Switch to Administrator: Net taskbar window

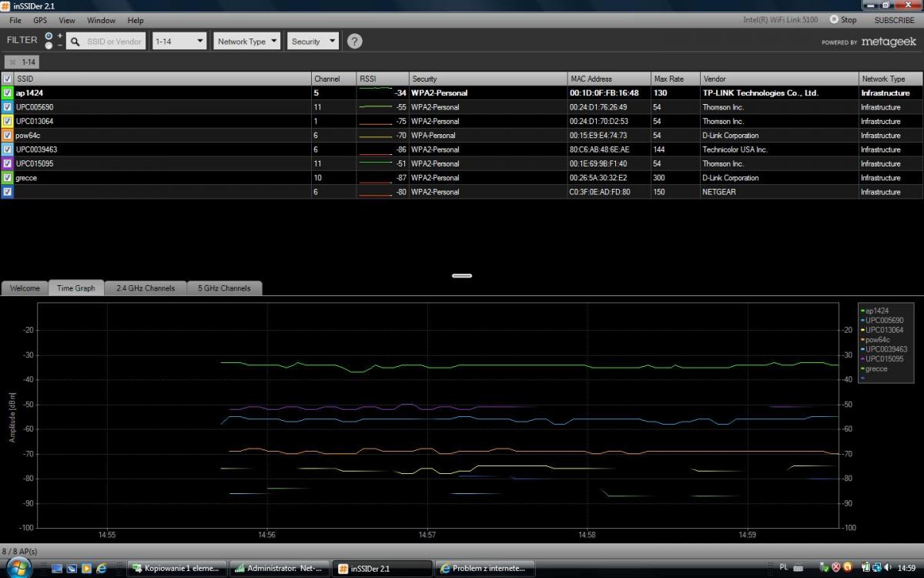pos(280,569)
